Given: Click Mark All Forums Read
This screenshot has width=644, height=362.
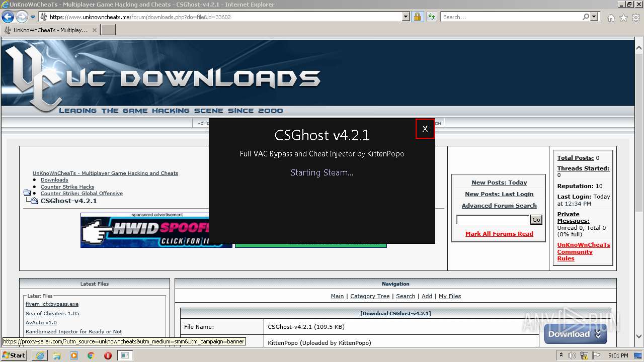Looking at the screenshot, I should click(x=499, y=234).
